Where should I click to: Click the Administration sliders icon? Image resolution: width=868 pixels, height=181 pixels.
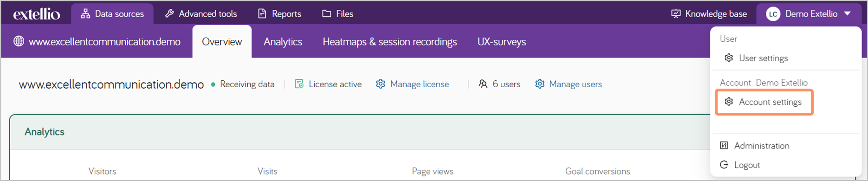(x=724, y=145)
